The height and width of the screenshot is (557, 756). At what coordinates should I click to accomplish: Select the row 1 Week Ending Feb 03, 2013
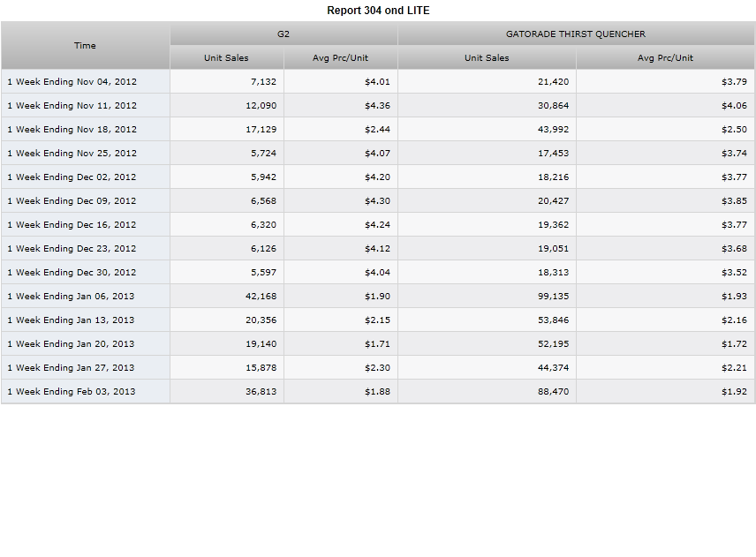pos(378,391)
